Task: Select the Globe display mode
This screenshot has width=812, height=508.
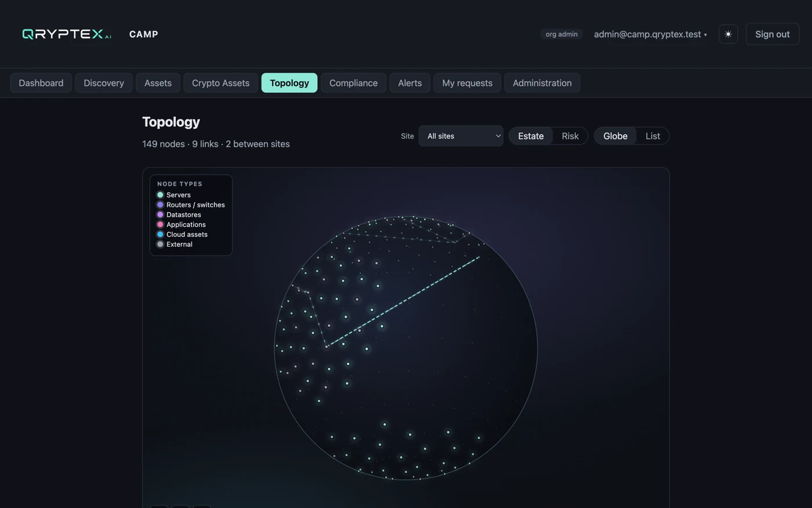Action: coord(615,136)
